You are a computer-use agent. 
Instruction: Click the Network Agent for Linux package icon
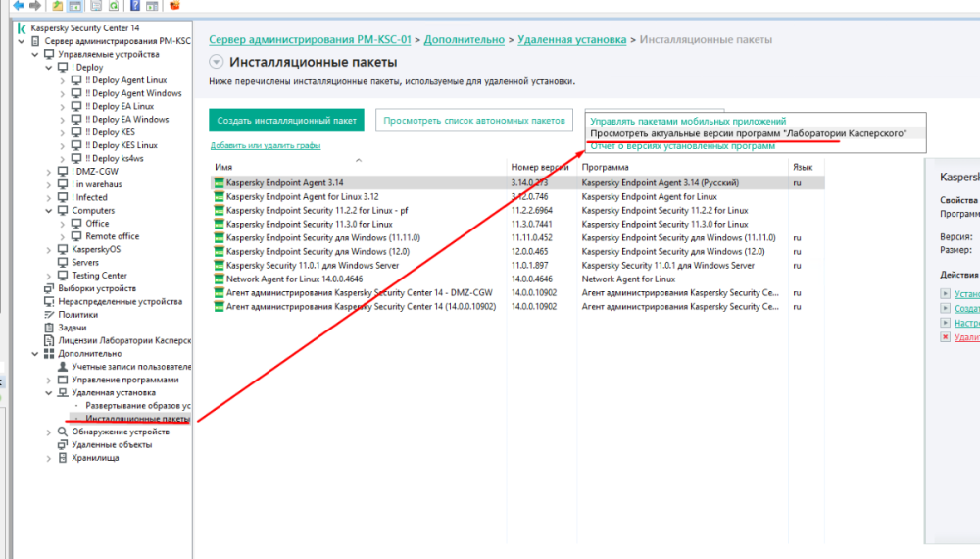(x=220, y=279)
